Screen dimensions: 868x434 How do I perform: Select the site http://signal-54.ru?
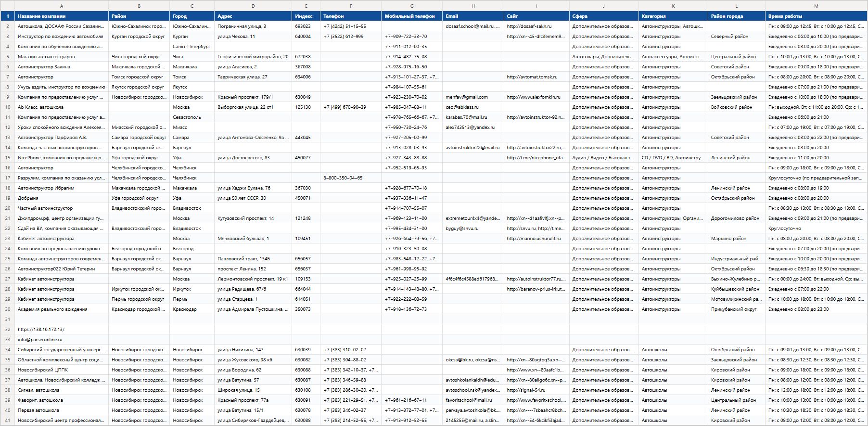tap(536, 390)
